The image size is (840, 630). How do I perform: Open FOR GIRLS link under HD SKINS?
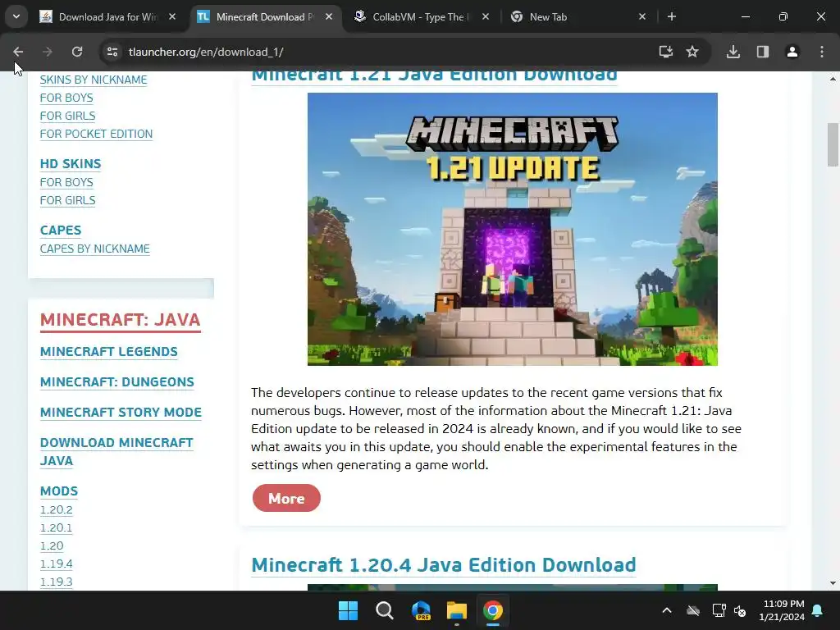click(67, 200)
